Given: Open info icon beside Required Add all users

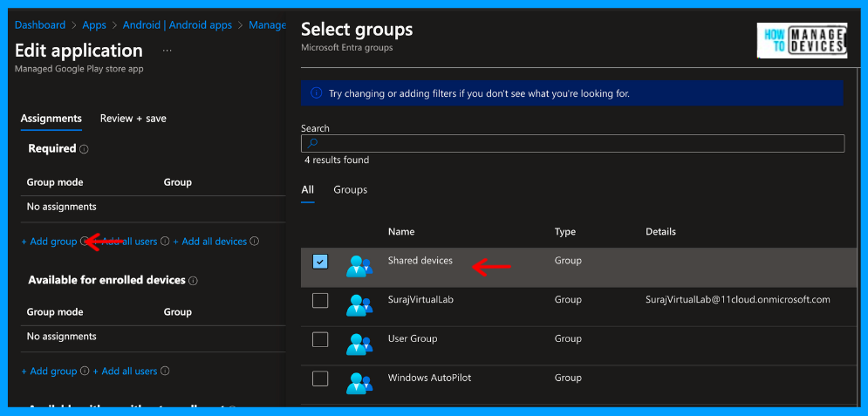Looking at the screenshot, I should 165,242.
